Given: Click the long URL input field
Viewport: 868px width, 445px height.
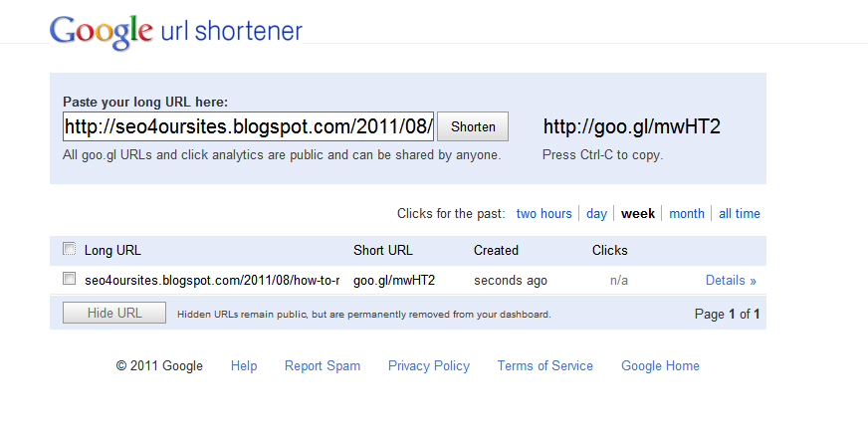Looking at the screenshot, I should click(248, 126).
